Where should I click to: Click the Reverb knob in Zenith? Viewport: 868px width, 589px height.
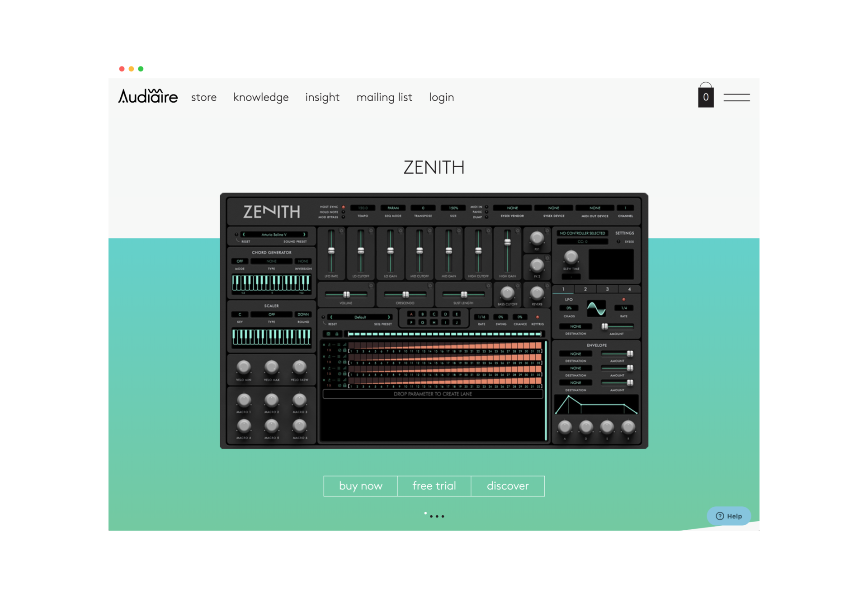537,293
